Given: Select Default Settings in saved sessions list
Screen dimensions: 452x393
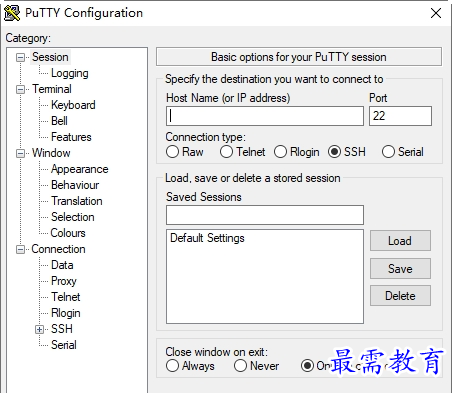Looking at the screenshot, I should point(207,238).
